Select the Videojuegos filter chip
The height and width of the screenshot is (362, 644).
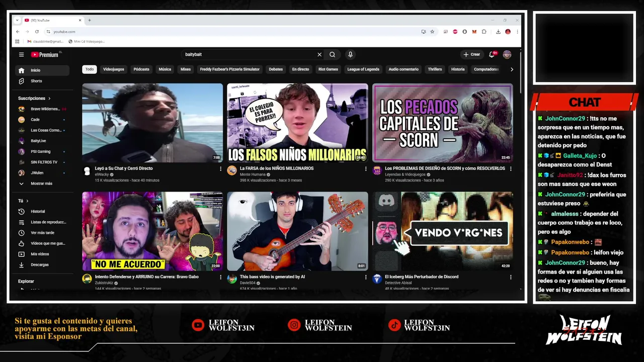(x=114, y=69)
